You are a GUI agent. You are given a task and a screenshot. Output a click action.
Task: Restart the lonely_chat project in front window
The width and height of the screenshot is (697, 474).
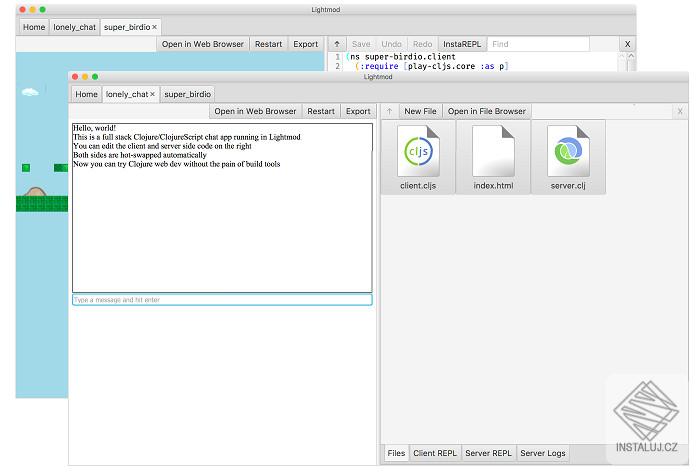[x=321, y=111]
